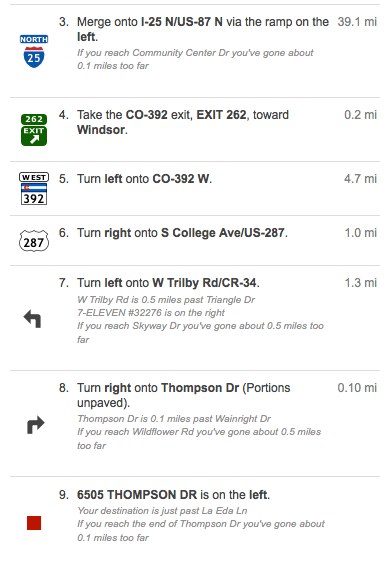Screen dimensions: 389x572
Task: Click the red destination square icon
Action: 34,523
